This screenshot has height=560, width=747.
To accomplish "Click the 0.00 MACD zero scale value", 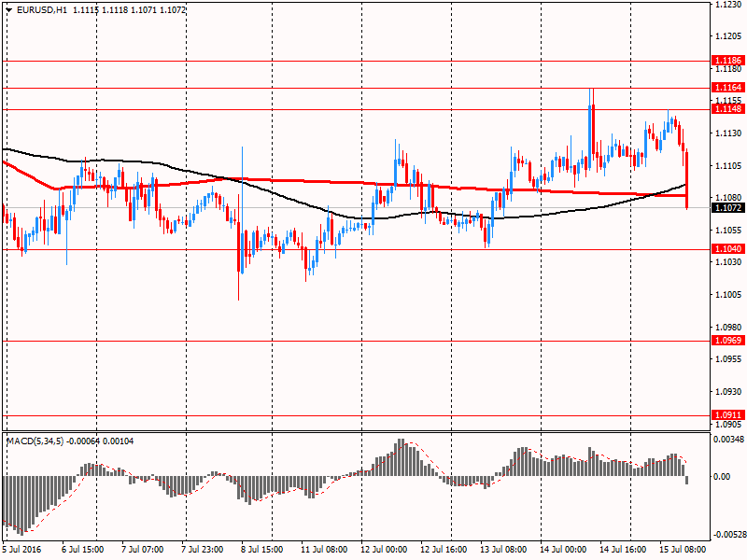I will click(x=722, y=477).
